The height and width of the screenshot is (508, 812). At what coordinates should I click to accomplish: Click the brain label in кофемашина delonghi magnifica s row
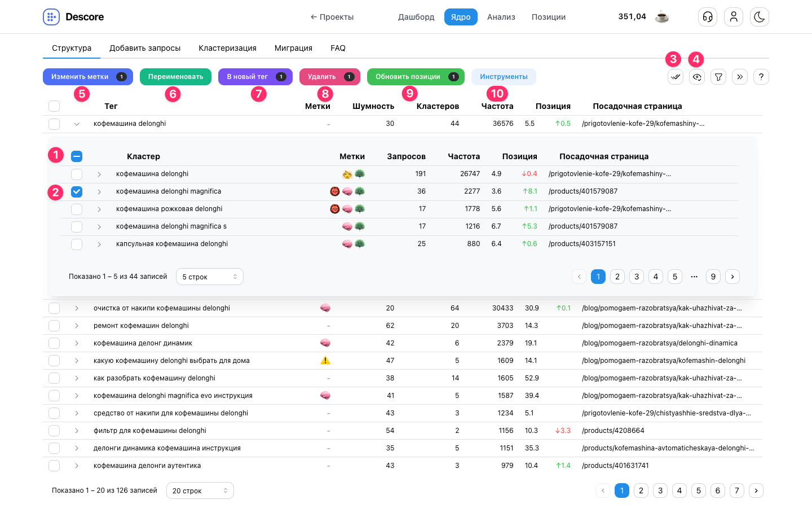[x=347, y=226]
